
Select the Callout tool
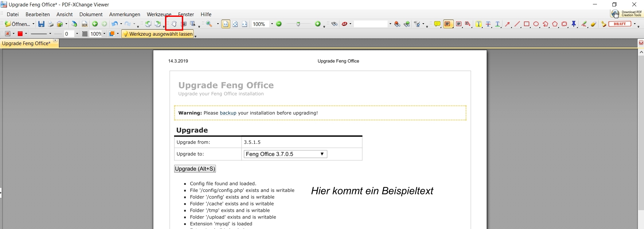point(468,24)
